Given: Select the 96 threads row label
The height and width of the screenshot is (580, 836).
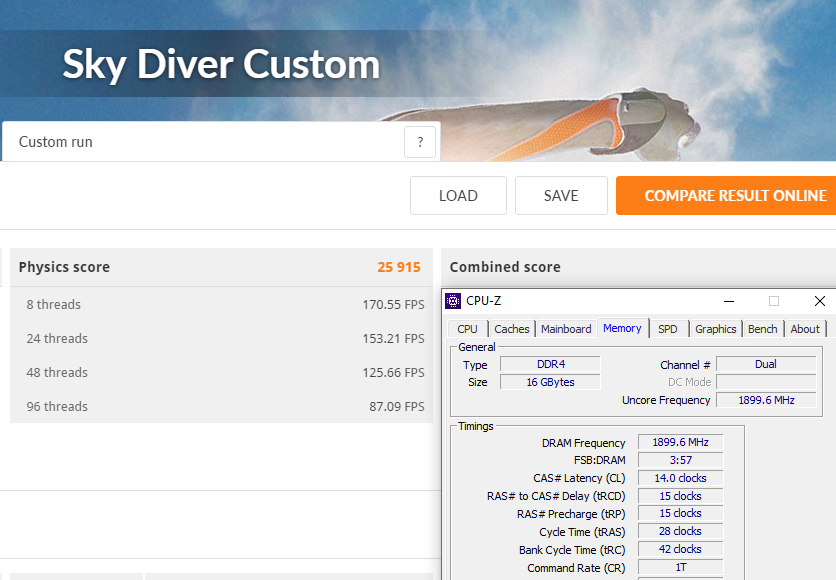Looking at the screenshot, I should pyautogui.click(x=57, y=407).
